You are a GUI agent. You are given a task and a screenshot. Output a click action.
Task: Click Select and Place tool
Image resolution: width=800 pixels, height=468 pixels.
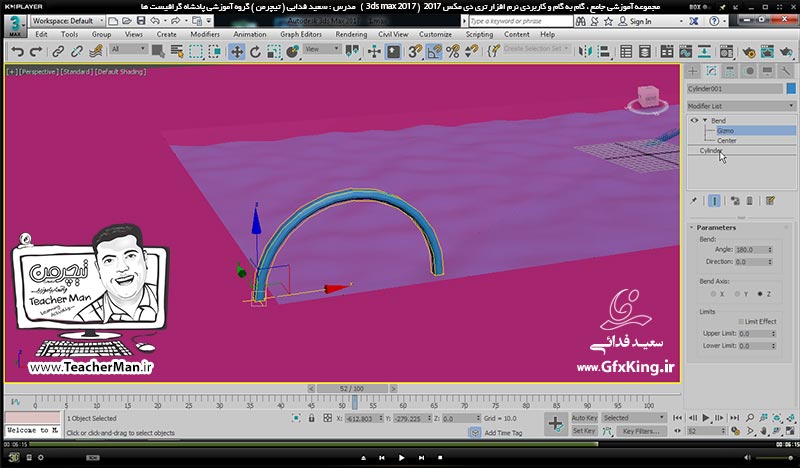[292, 52]
